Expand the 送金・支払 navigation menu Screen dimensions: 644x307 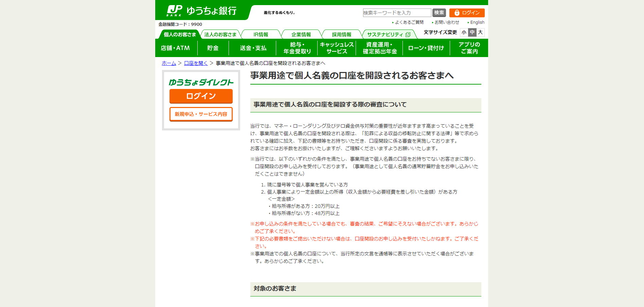[253, 48]
